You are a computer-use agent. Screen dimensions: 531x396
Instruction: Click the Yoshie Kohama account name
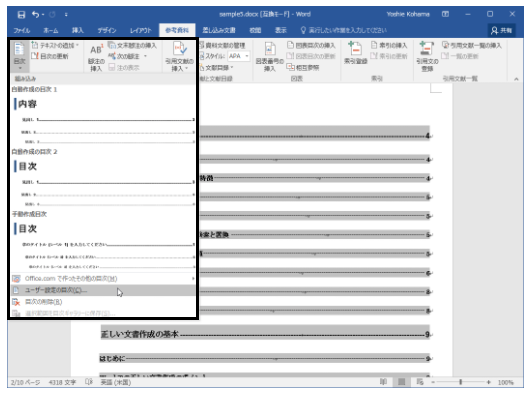pos(408,14)
